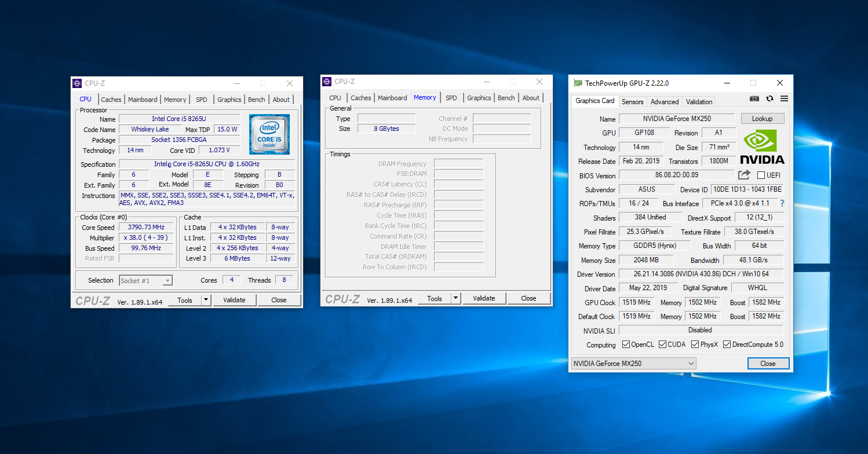The height and width of the screenshot is (454, 868).
Task: Open SPD tab in middle CPU-Z window
Action: (451, 98)
